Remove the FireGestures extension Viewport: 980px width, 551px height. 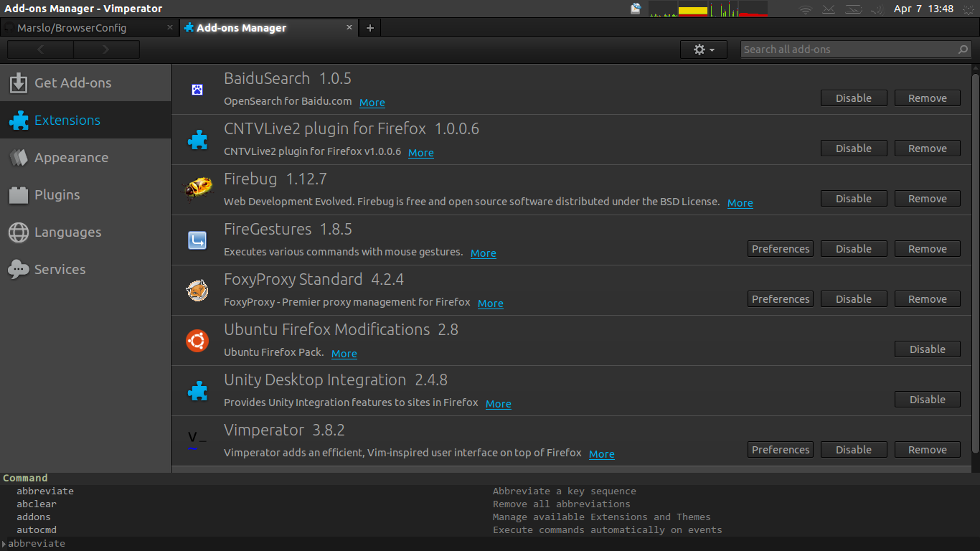pos(928,249)
